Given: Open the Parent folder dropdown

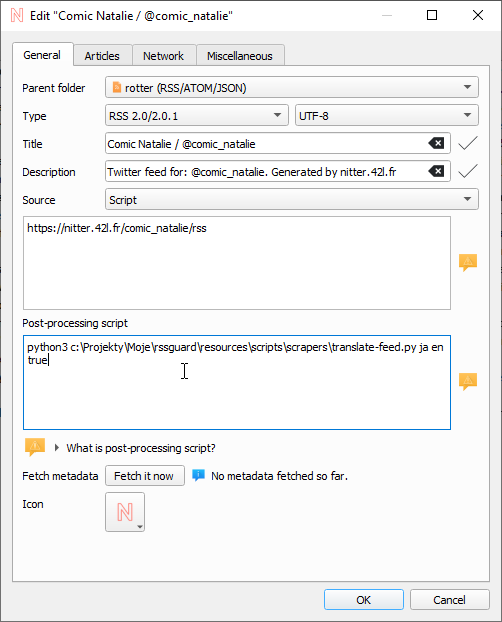Looking at the screenshot, I should [x=292, y=87].
